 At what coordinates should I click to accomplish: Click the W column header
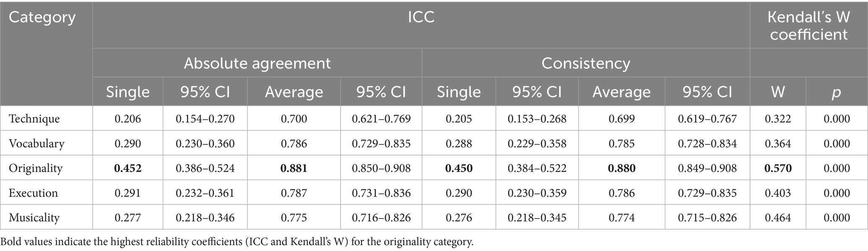778,92
